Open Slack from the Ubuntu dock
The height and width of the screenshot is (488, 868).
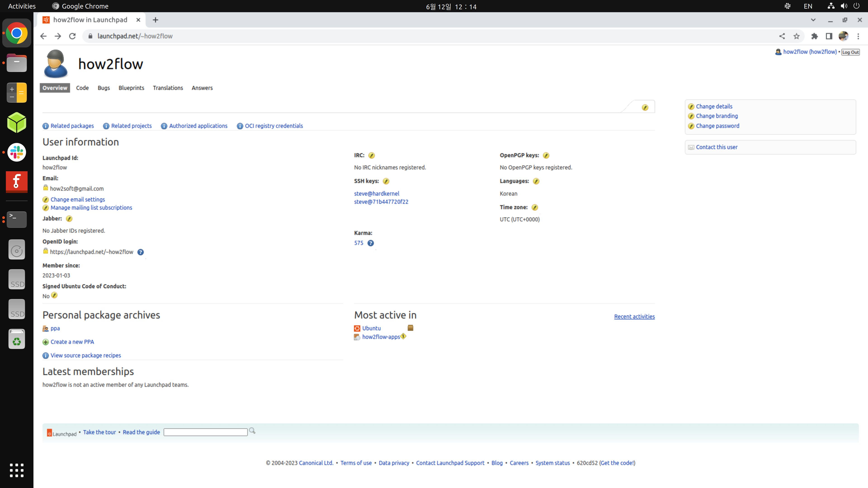point(17,152)
